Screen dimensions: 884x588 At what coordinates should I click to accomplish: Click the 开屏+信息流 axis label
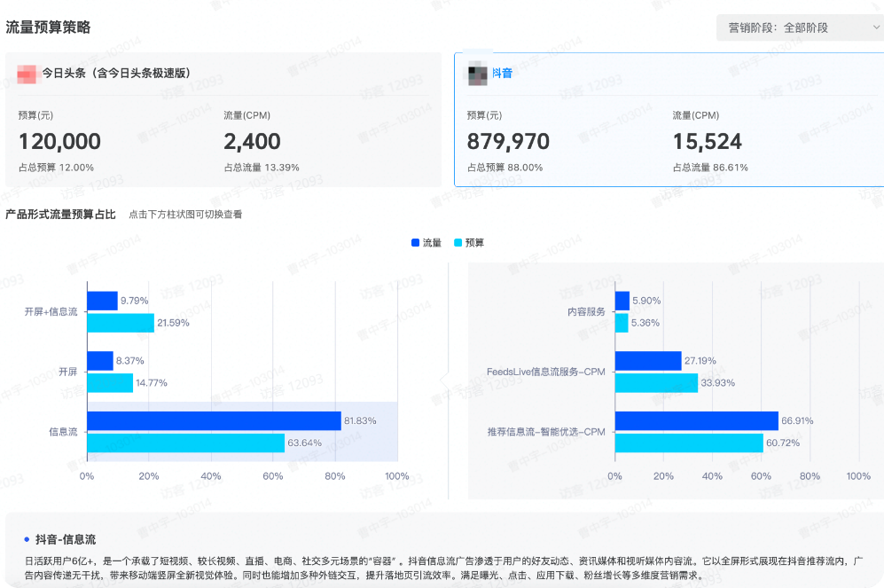(x=51, y=312)
